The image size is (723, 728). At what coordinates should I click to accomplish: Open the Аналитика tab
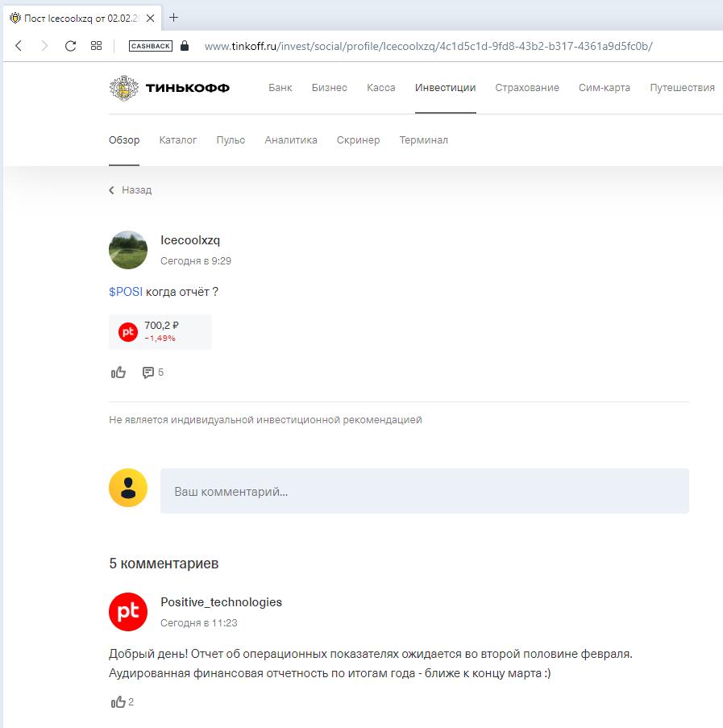[291, 140]
